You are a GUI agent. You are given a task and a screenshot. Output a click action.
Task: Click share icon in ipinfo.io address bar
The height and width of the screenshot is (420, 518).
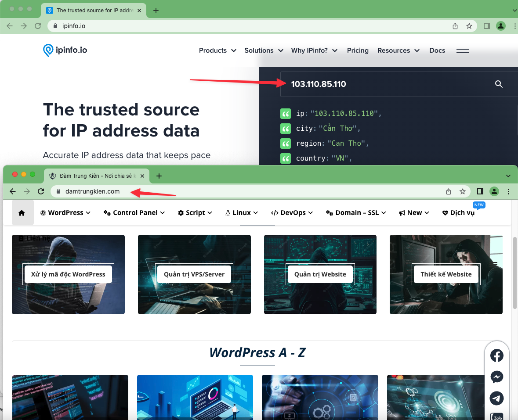coord(455,26)
